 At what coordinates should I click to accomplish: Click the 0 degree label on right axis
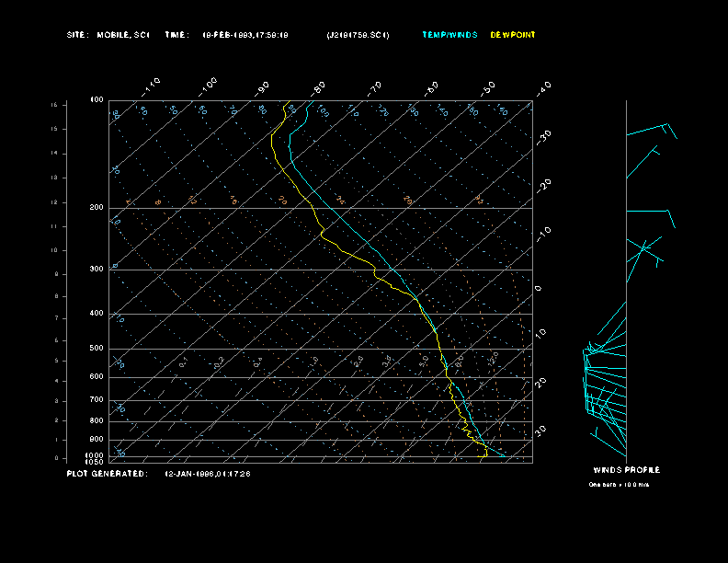point(539,289)
